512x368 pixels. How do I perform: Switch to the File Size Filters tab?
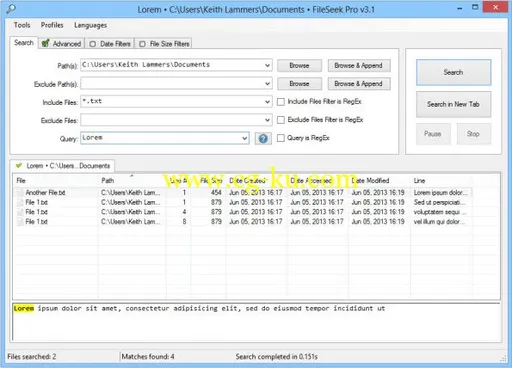coord(164,44)
